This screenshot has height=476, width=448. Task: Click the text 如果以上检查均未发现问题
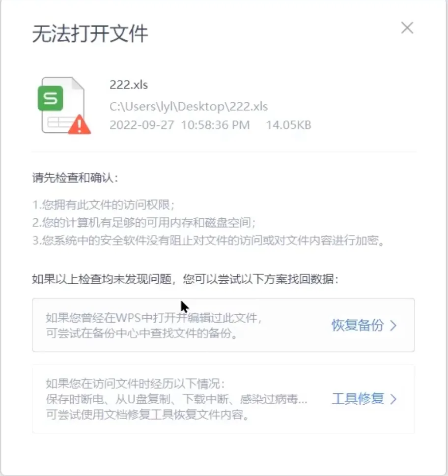(x=102, y=279)
